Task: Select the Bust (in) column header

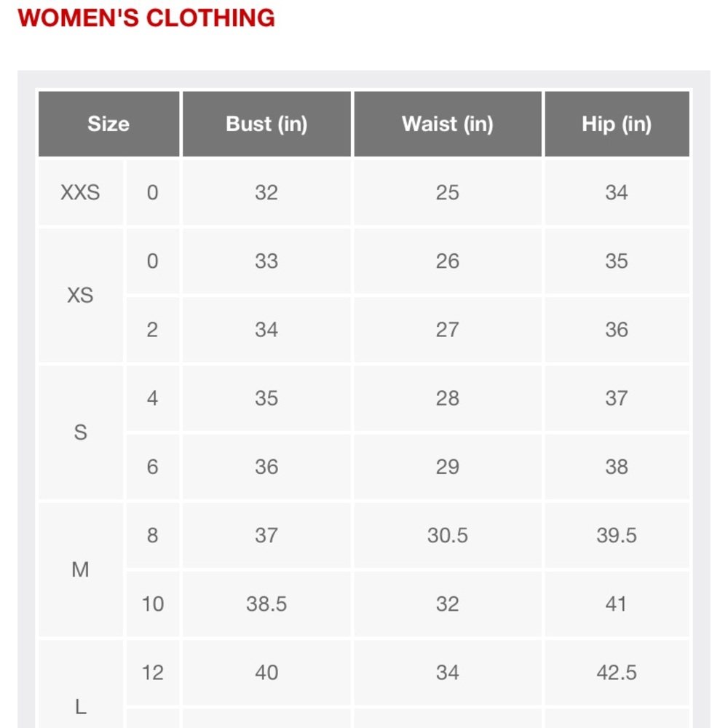Action: point(266,124)
